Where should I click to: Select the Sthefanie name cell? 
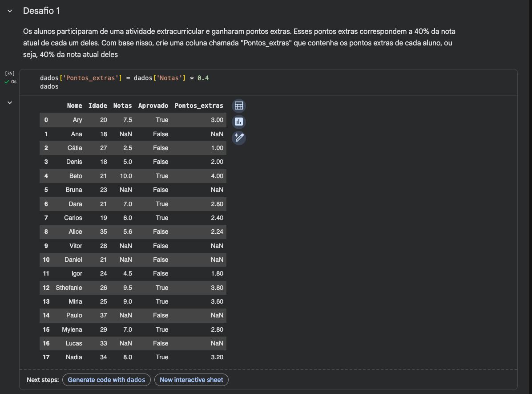point(69,288)
